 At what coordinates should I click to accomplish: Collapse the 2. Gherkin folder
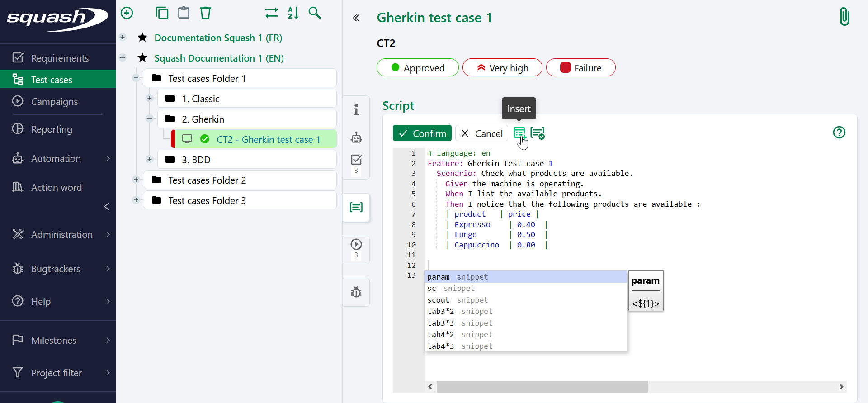150,119
